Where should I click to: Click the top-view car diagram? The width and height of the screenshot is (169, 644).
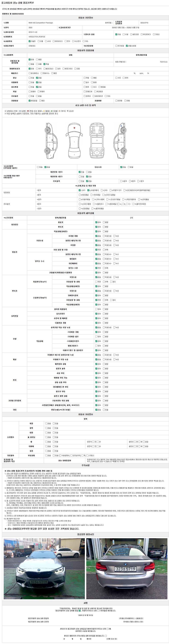(x=74, y=141)
